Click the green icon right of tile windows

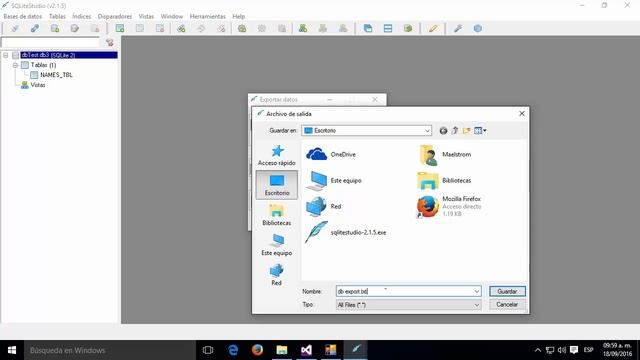408,29
